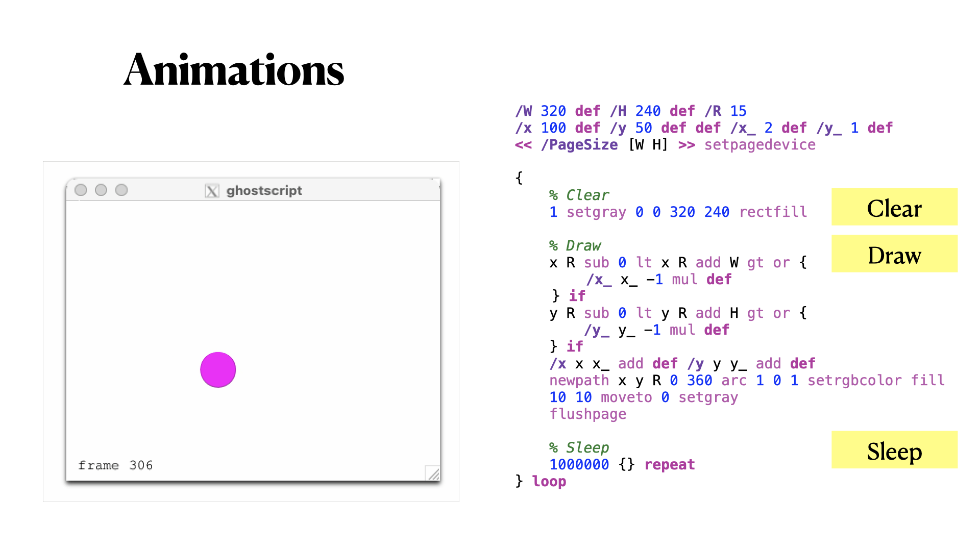Screen dimensions: 980x551
Task: Click the 'flushpage' line
Action: [x=588, y=414]
